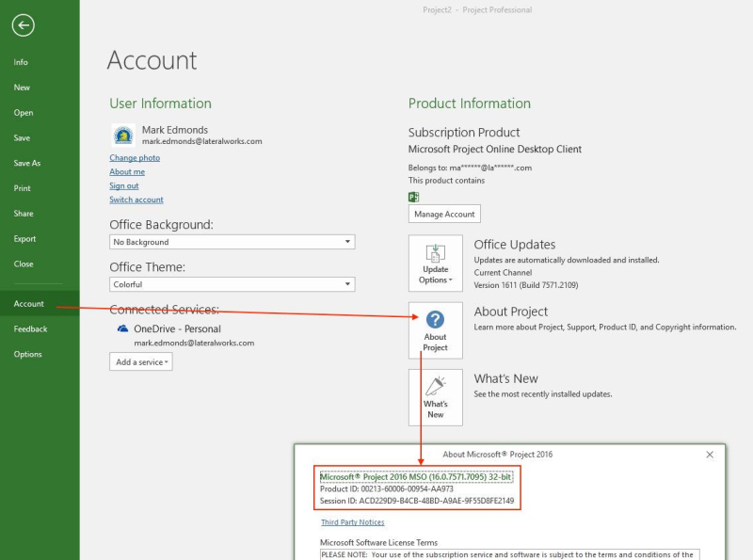Click the About Project question mark button
This screenshot has width=753, height=560.
click(436, 330)
